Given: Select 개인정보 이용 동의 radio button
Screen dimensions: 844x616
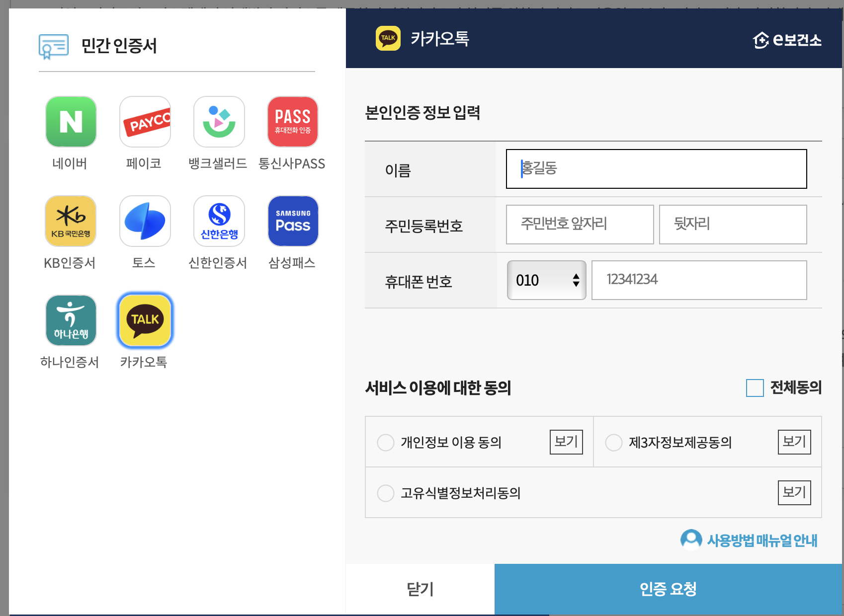Looking at the screenshot, I should tap(386, 442).
